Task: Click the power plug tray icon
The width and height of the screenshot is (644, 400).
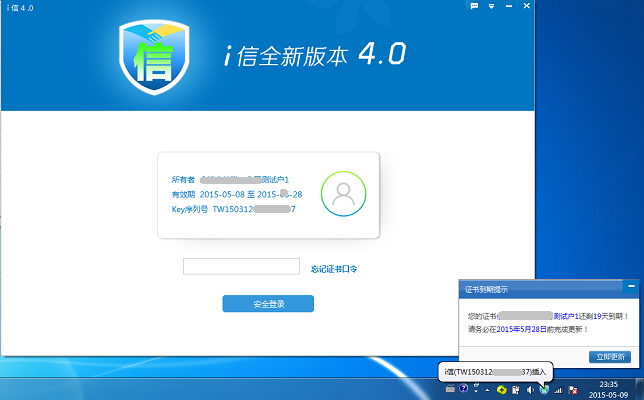Action: [515, 390]
